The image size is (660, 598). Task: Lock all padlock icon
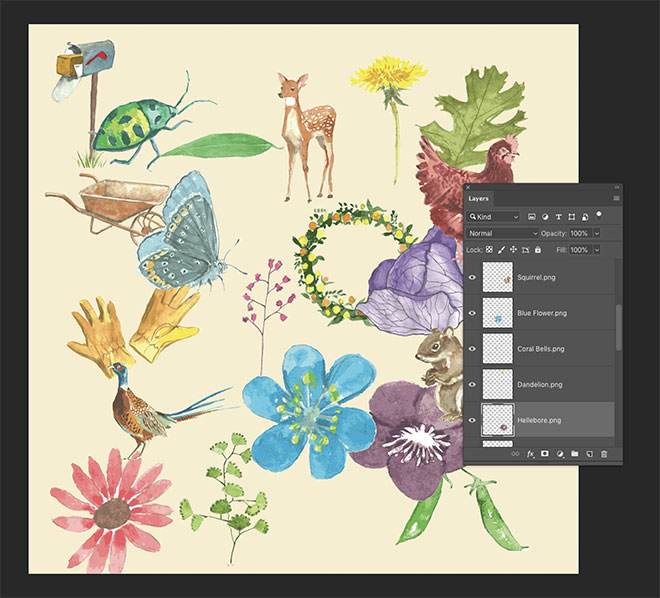coord(538,250)
